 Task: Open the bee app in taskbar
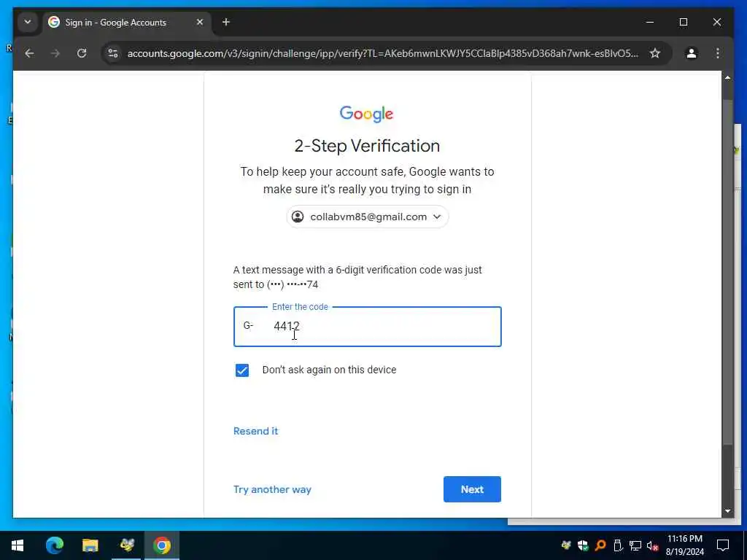point(126,545)
